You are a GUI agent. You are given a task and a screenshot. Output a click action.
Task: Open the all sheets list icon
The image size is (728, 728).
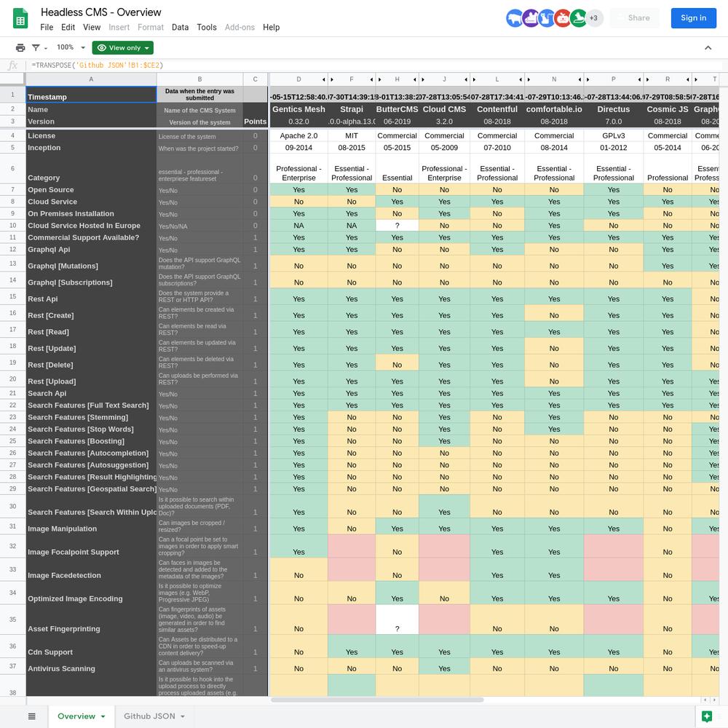point(31,716)
